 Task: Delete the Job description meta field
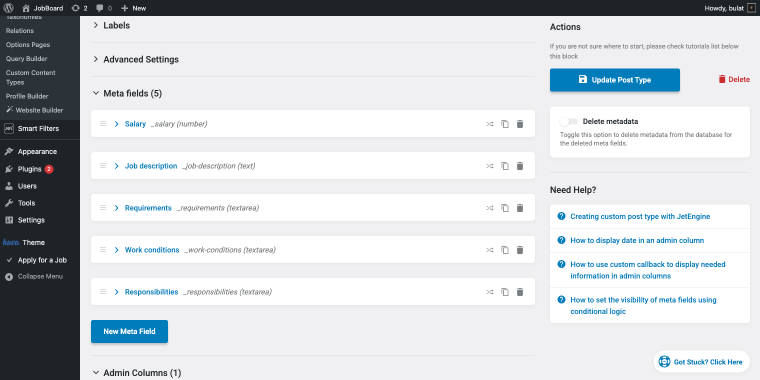pos(520,166)
